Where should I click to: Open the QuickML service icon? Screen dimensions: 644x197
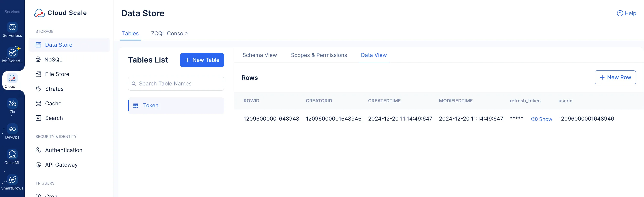pos(12,154)
